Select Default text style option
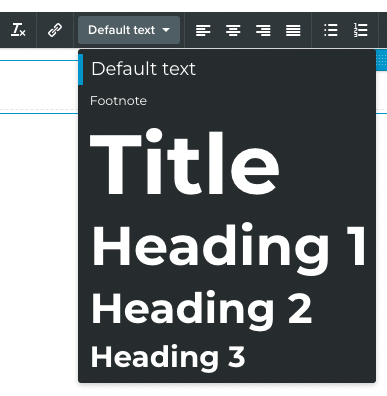The height and width of the screenshot is (396, 387). click(227, 69)
